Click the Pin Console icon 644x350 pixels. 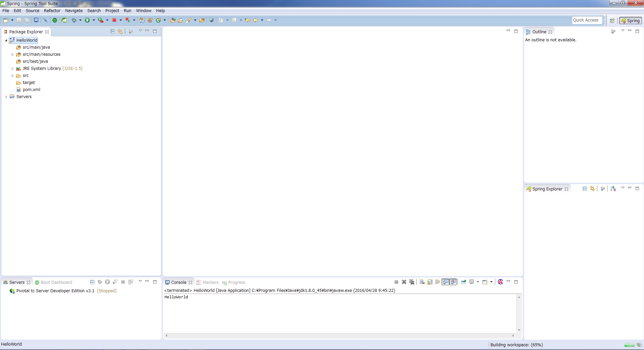(x=464, y=282)
